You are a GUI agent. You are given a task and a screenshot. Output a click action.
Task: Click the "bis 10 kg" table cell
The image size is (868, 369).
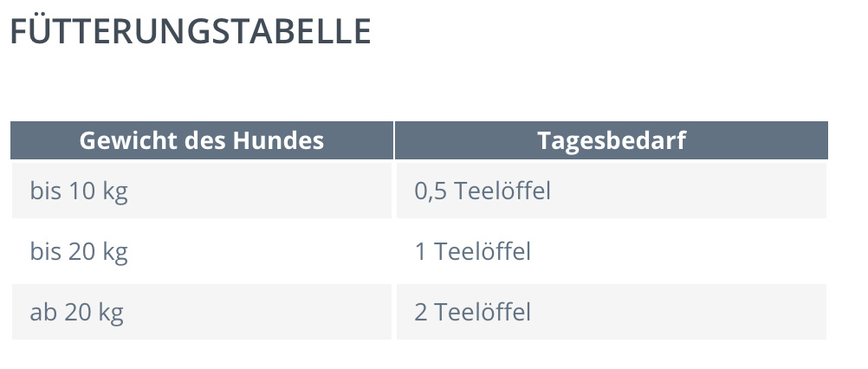pos(202,191)
